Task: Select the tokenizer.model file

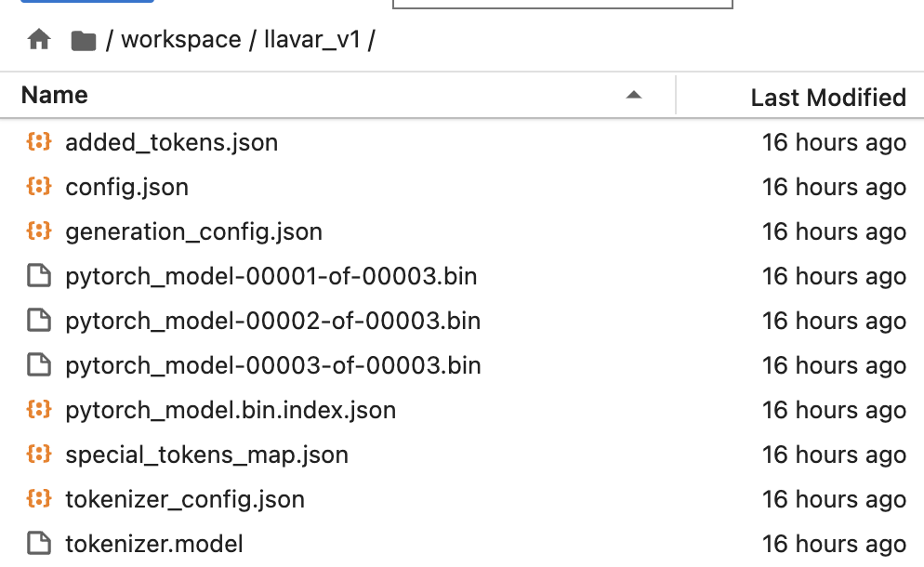Action: pyautogui.click(x=154, y=544)
